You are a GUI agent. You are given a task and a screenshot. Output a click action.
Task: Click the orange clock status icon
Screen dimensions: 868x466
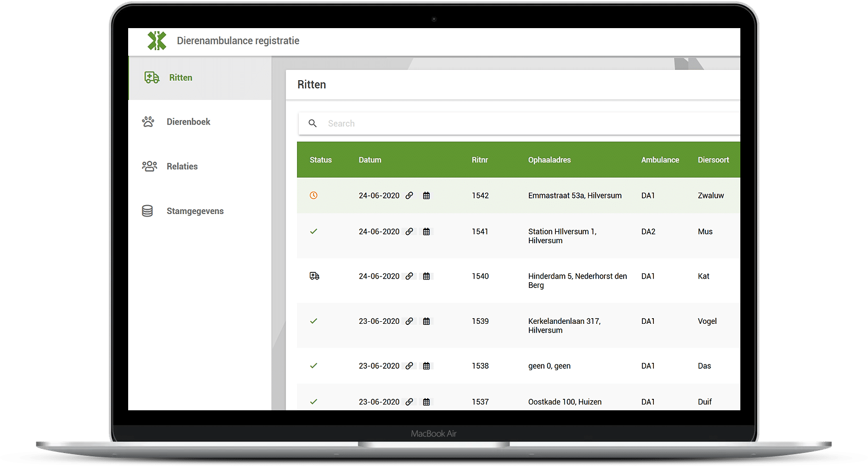314,195
